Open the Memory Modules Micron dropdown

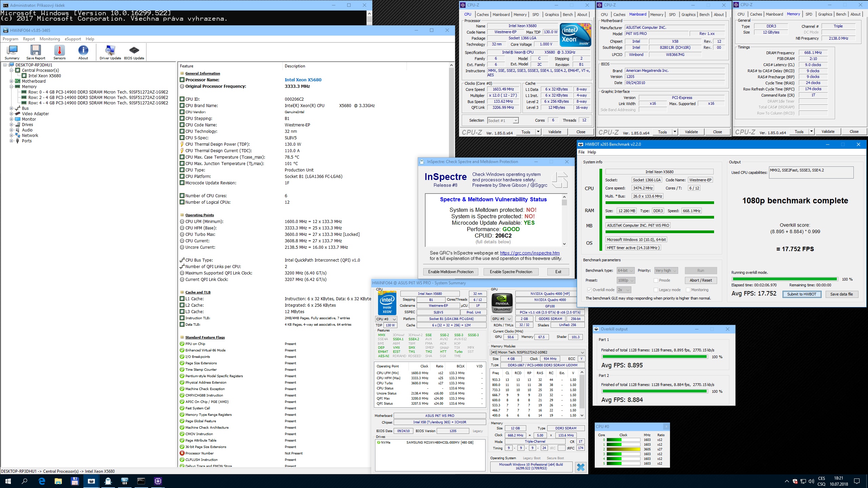point(538,352)
